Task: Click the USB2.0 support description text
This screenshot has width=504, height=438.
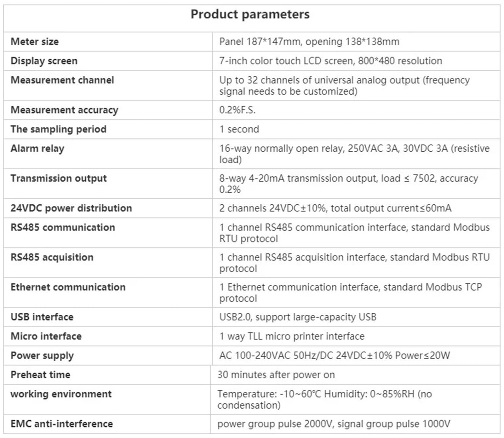Action: pyautogui.click(x=298, y=317)
